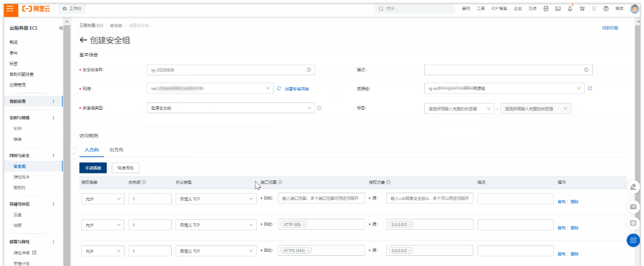
Task: Open the user avatar menu
Action: coord(635,9)
